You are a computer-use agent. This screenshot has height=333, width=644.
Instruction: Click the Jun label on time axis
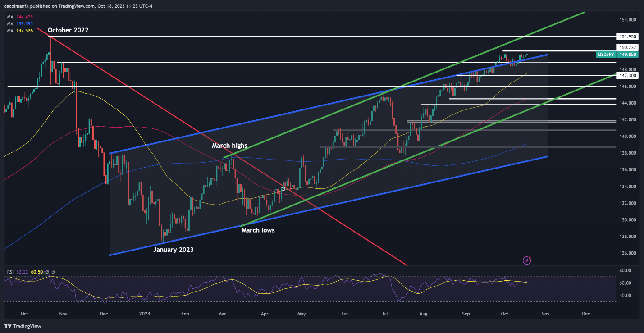click(344, 313)
